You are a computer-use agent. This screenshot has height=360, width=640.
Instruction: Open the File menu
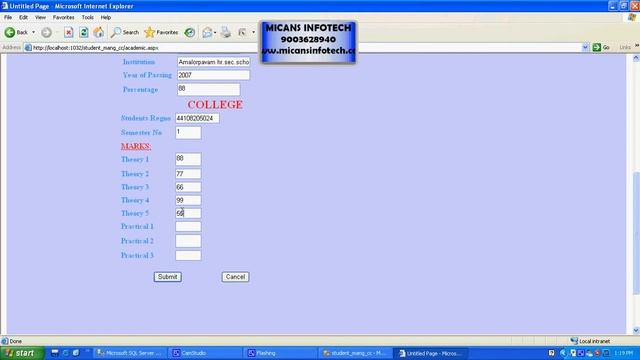coord(8,18)
